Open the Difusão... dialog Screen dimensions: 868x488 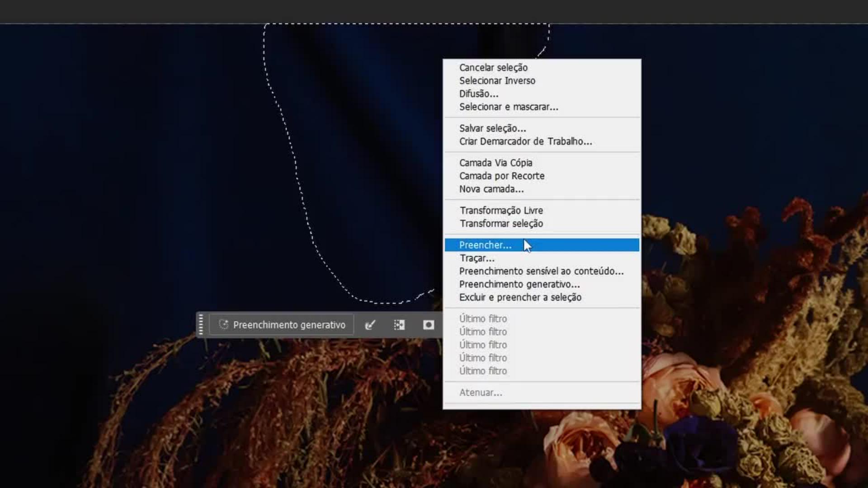click(478, 94)
